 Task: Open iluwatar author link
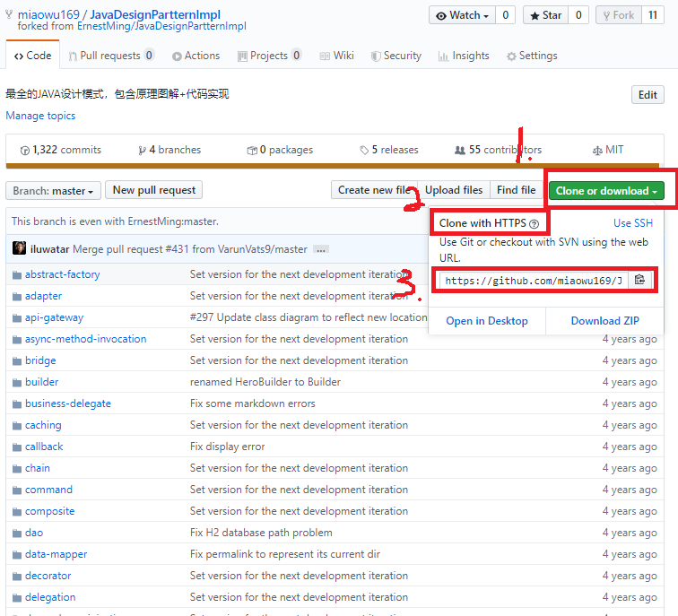pyautogui.click(x=49, y=249)
